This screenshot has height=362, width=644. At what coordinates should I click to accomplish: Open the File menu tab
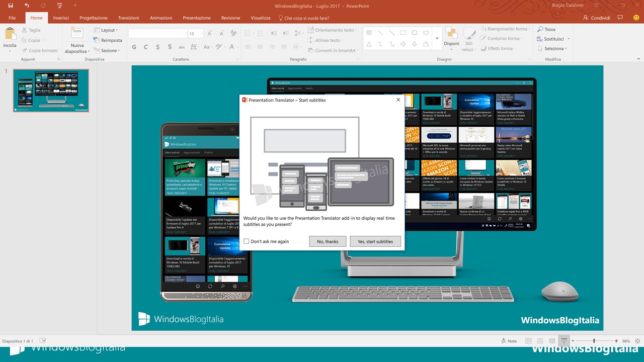12,18
